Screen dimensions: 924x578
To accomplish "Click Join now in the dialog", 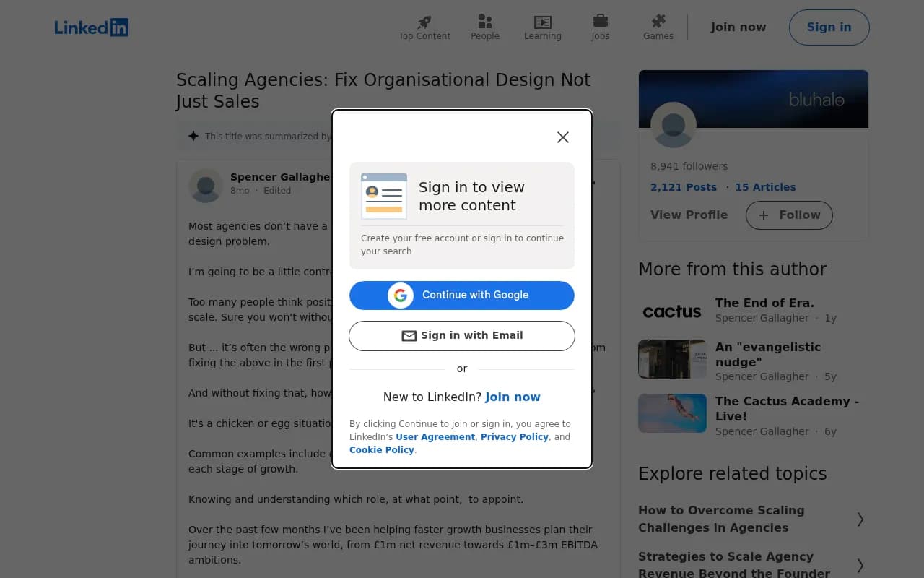I will pos(513,397).
